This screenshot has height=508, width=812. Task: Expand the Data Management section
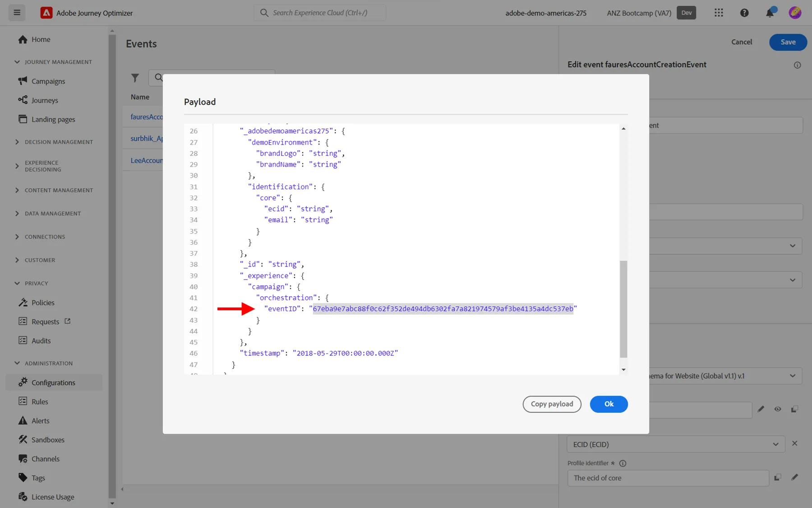click(x=48, y=214)
